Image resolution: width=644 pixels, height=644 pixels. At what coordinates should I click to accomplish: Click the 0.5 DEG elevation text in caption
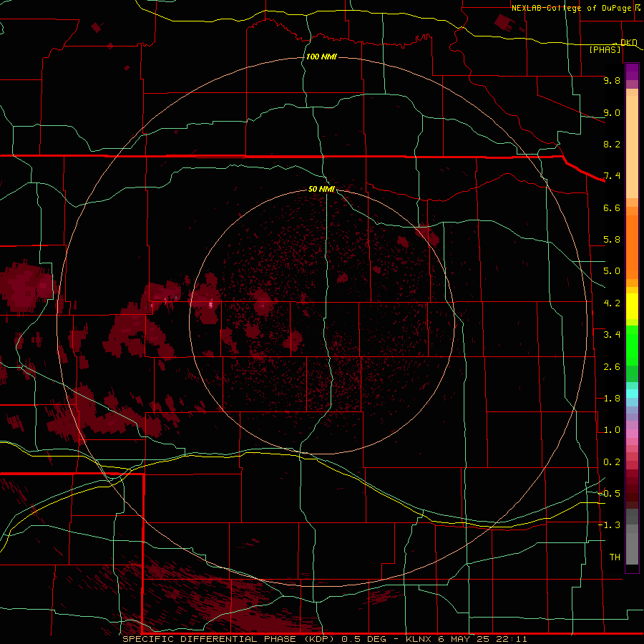point(364,639)
